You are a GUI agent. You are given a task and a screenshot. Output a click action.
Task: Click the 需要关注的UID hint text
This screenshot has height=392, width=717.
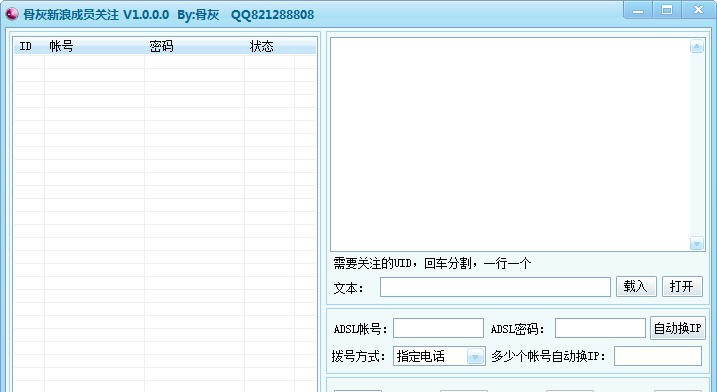[432, 263]
